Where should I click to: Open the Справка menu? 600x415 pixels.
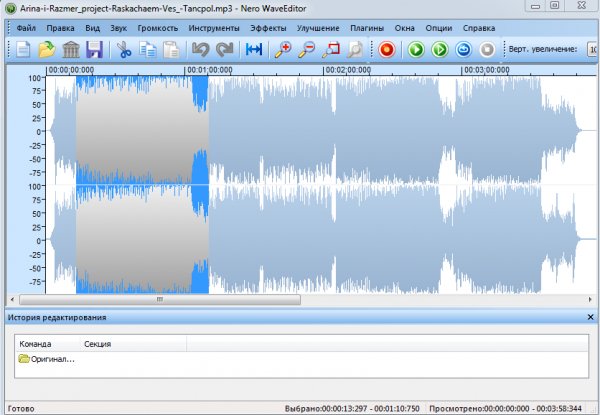pyautogui.click(x=479, y=28)
